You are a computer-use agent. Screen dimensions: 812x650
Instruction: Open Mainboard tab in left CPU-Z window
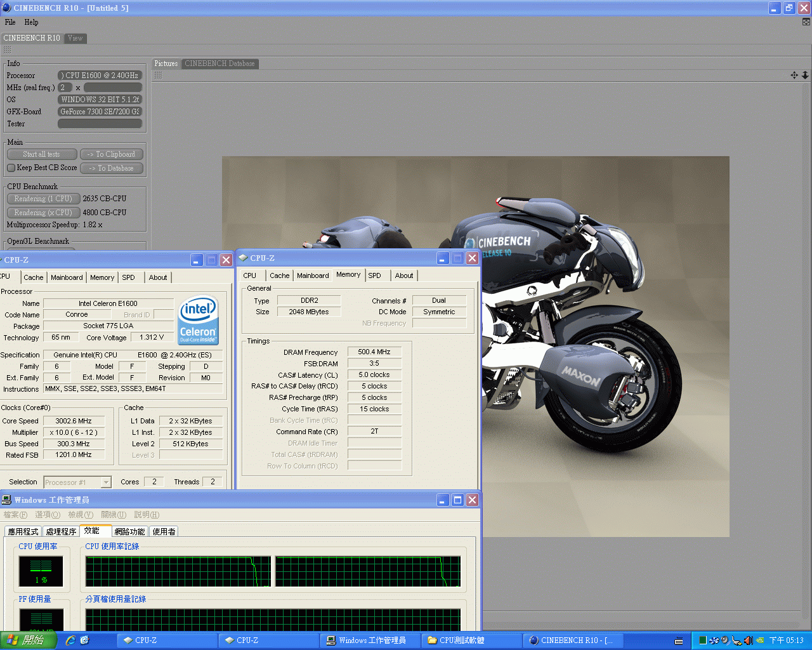(67, 277)
